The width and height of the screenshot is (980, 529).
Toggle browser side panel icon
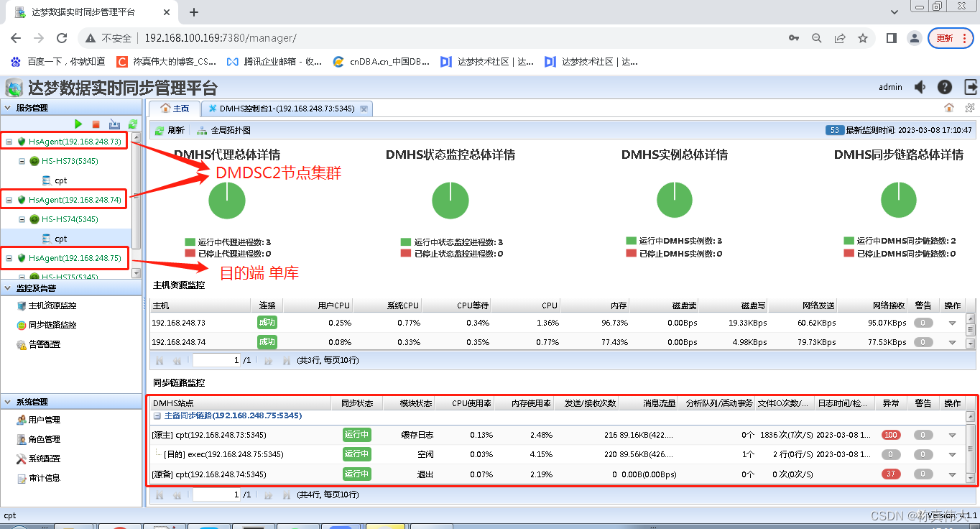(x=892, y=38)
